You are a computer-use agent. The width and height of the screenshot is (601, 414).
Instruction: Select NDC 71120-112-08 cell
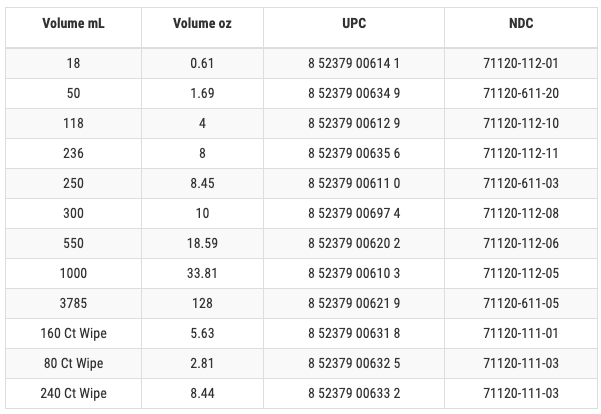click(521, 213)
